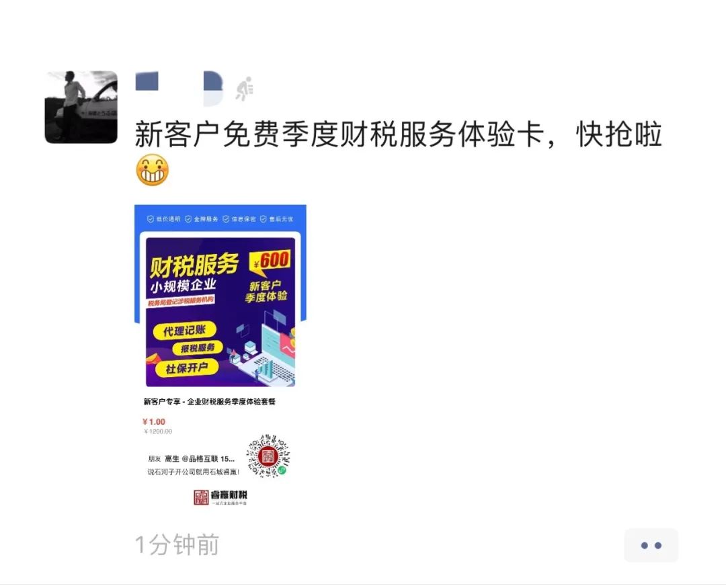Viewport: 726px width, 588px height.
Task: Click the 售后无忧 shield check icon
Action: [x=264, y=219]
